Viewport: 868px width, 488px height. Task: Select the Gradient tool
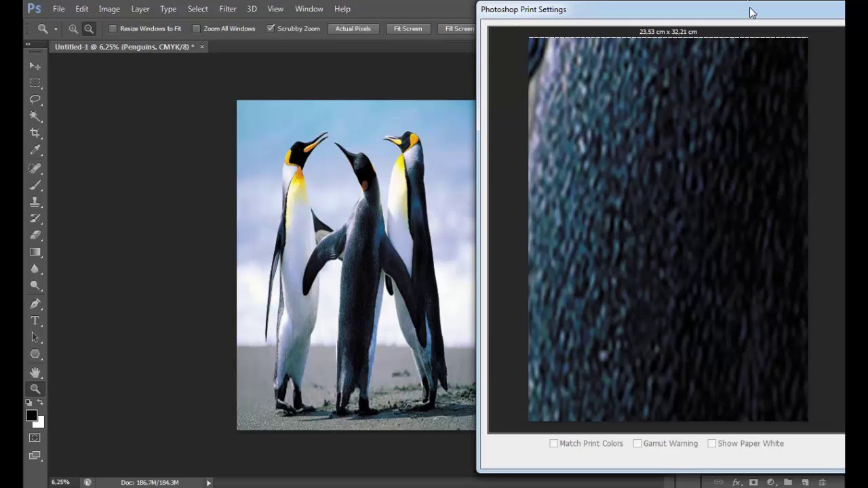pyautogui.click(x=35, y=252)
